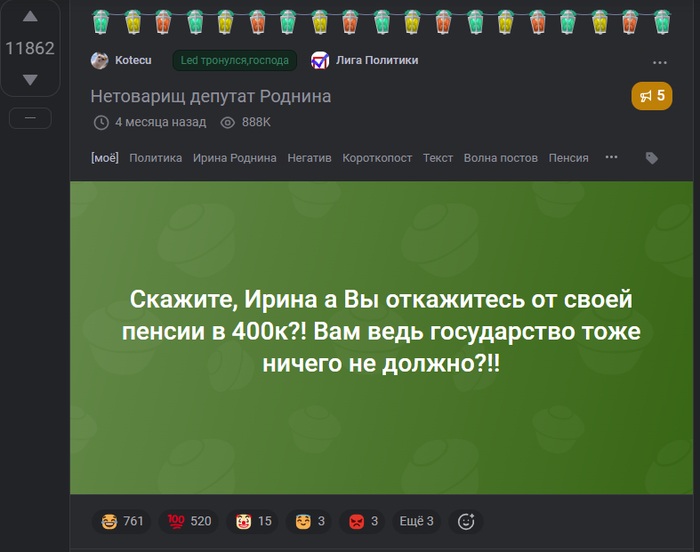React with the 100 emoji showing 520

click(189, 521)
